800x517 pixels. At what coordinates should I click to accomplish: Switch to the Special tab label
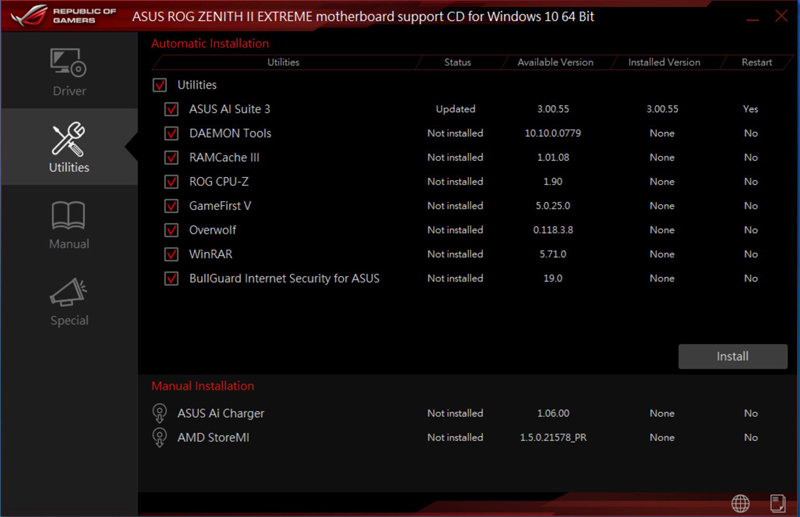(69, 321)
